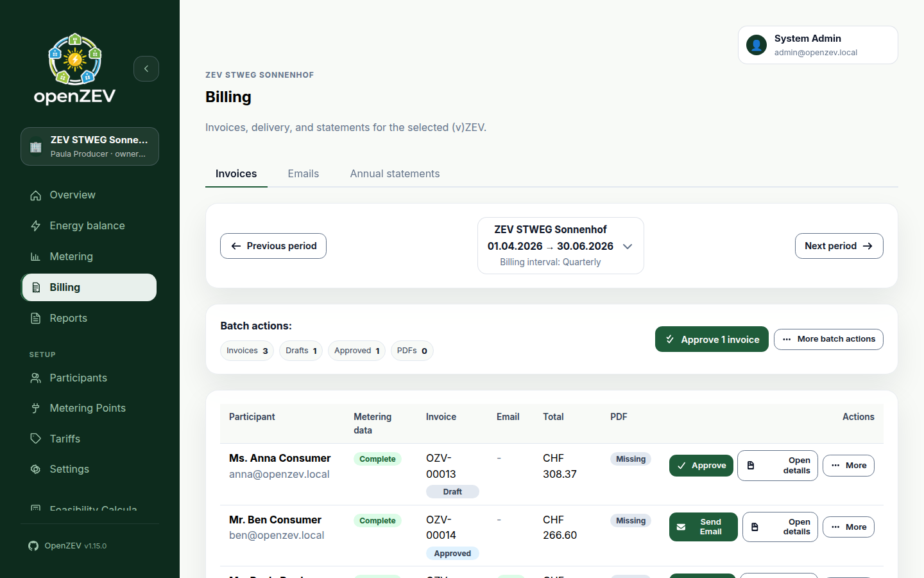
Task: Click the Approve 1 invoice button
Action: [x=712, y=339]
